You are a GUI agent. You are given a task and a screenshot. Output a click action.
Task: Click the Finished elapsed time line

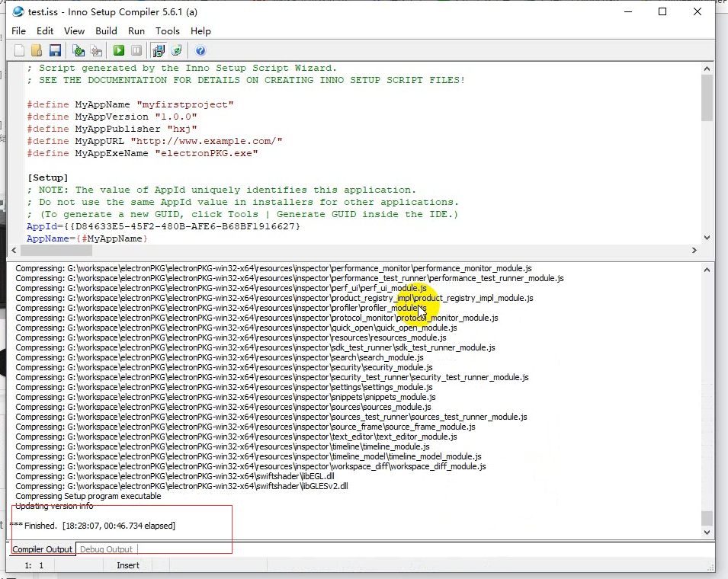pyautogui.click(x=92, y=526)
